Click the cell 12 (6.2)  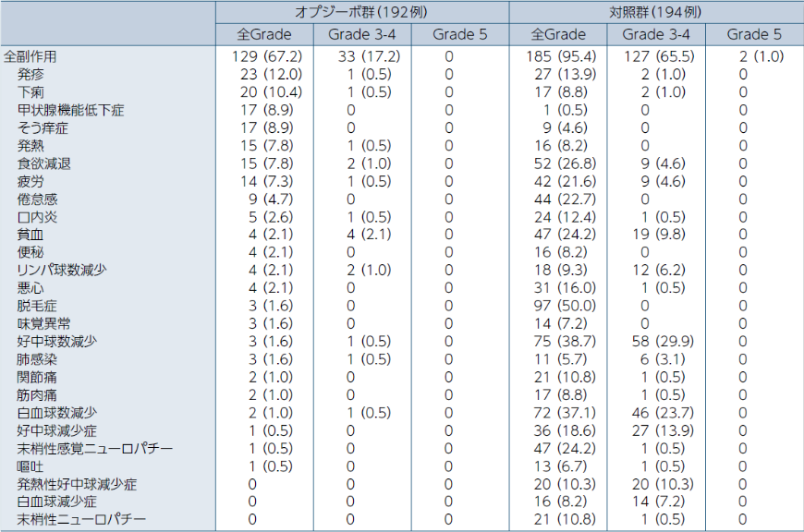(659, 270)
